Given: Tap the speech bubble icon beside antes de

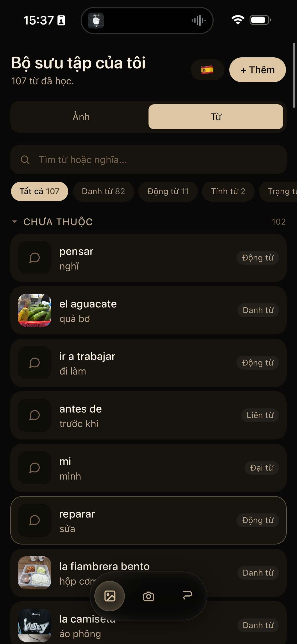Looking at the screenshot, I should point(35,415).
